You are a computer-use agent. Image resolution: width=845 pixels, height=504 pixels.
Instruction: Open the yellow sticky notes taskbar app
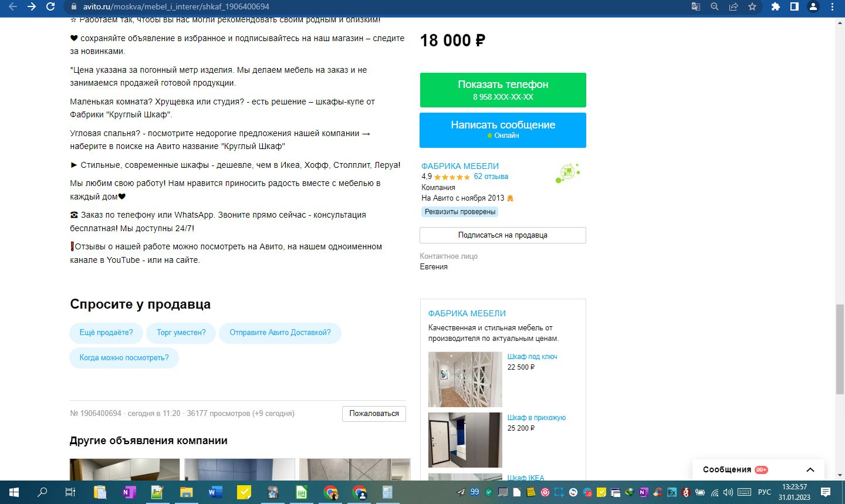(244, 492)
